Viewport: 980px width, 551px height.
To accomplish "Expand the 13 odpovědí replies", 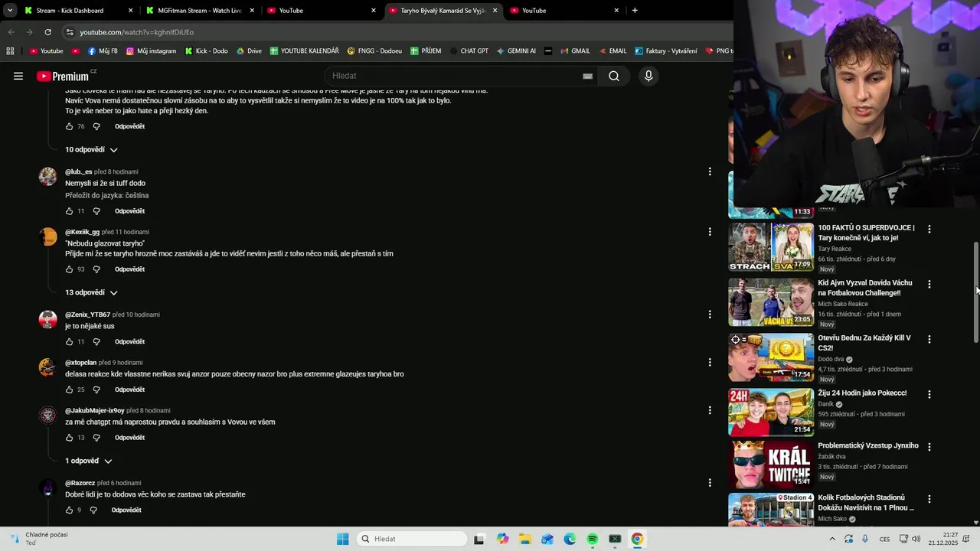I will tap(91, 292).
